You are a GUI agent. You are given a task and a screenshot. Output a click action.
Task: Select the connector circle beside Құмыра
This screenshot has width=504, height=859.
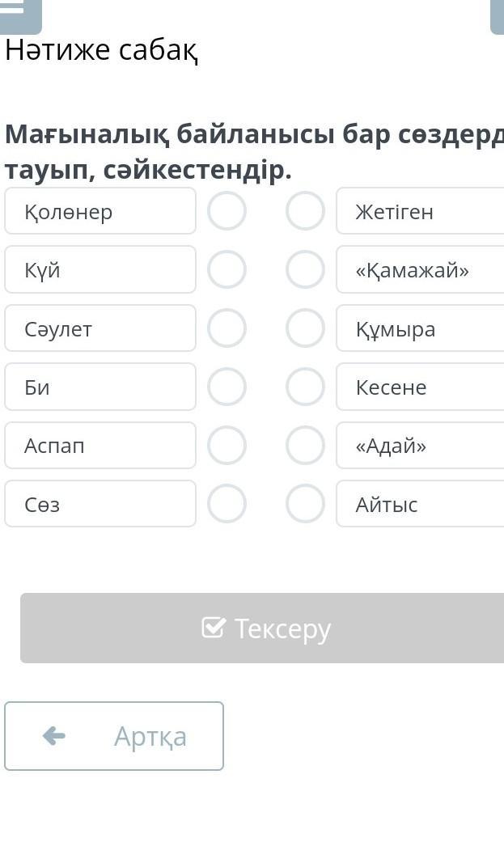click(305, 328)
